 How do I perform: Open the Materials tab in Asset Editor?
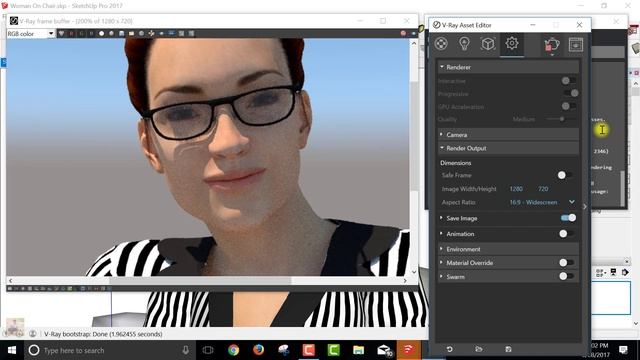[x=441, y=43]
